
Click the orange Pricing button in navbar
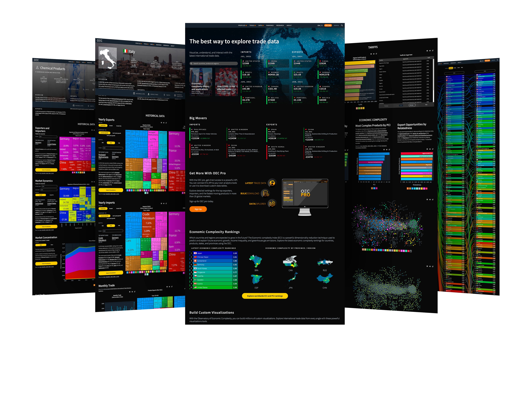point(328,25)
